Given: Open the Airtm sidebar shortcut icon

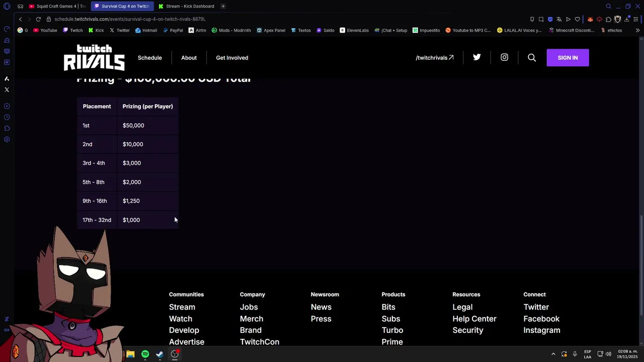Looking at the screenshot, I should (7, 78).
